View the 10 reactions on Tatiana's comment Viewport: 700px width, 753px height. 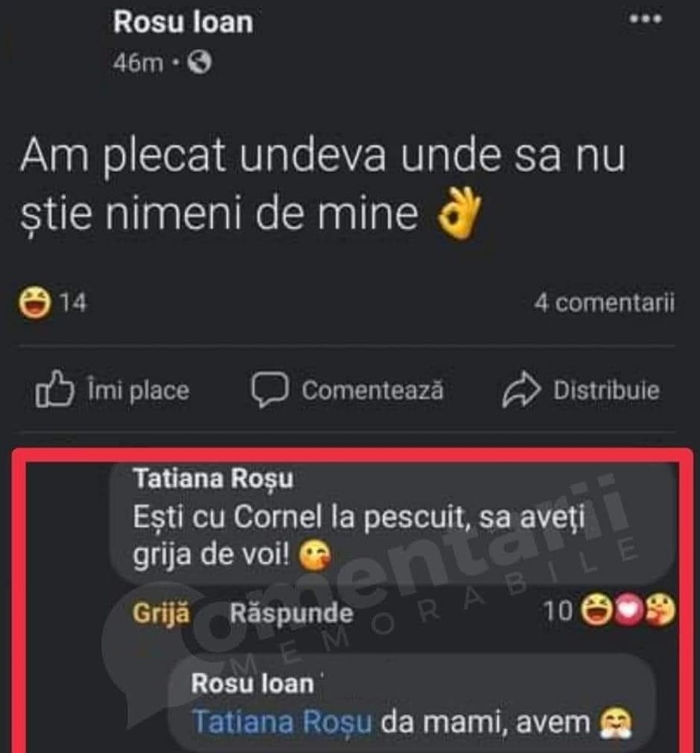[x=559, y=613]
